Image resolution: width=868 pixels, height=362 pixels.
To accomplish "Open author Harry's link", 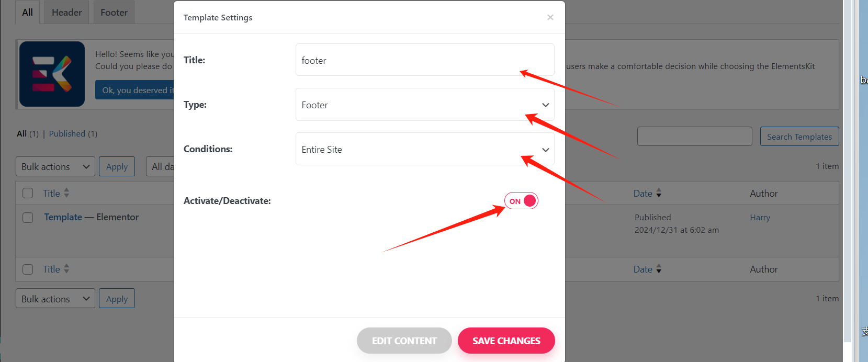I will (x=760, y=217).
